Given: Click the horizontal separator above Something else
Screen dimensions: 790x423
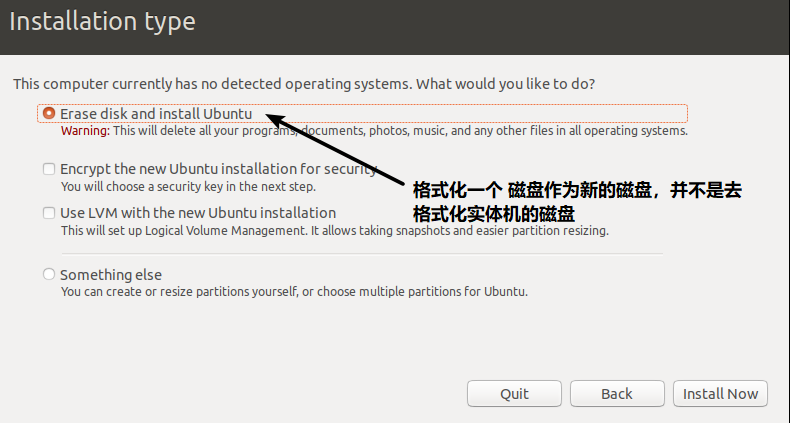Looking at the screenshot, I should (362, 254).
